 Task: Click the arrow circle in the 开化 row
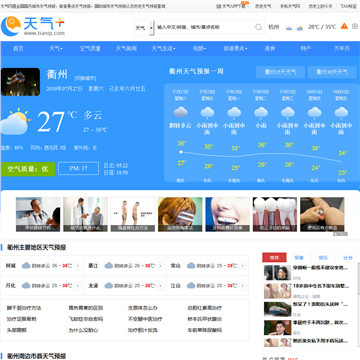(78, 286)
